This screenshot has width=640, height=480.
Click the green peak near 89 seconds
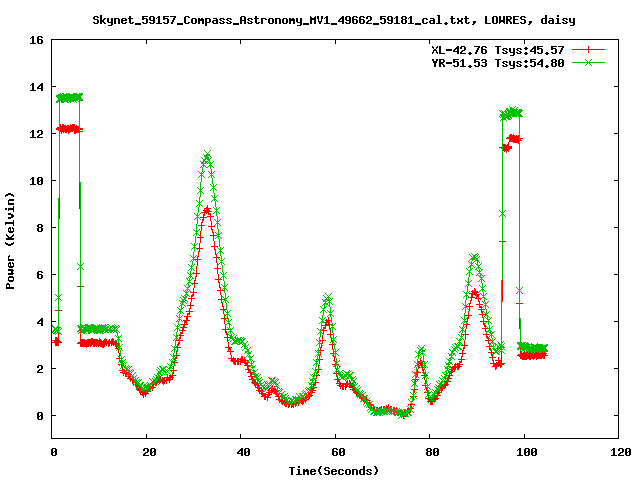[474, 257]
